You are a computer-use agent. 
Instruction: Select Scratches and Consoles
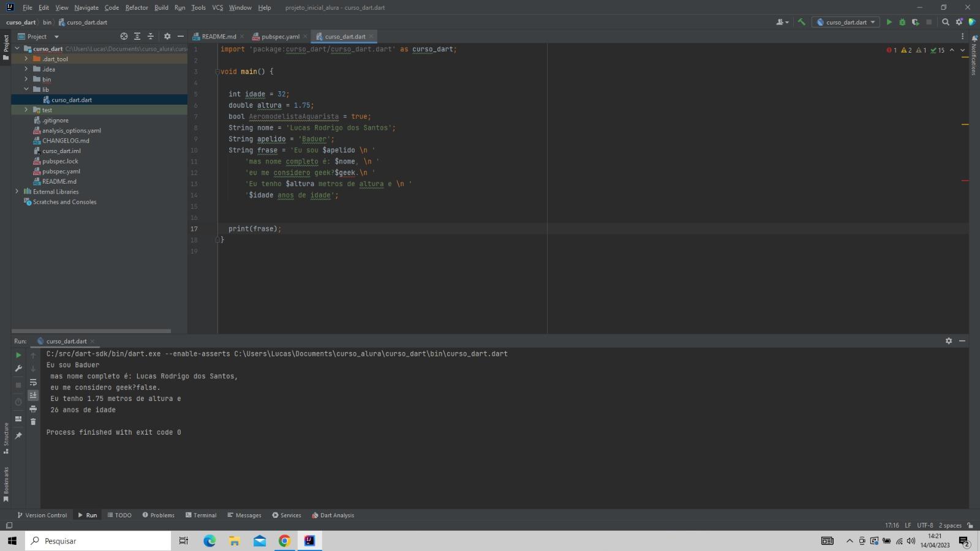pyautogui.click(x=64, y=202)
